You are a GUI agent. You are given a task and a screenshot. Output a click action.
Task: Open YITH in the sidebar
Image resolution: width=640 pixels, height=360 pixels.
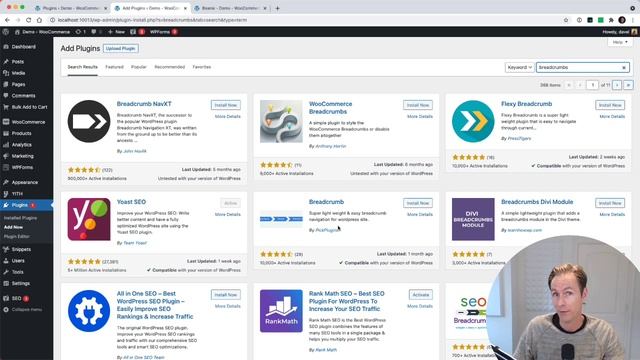(17, 194)
